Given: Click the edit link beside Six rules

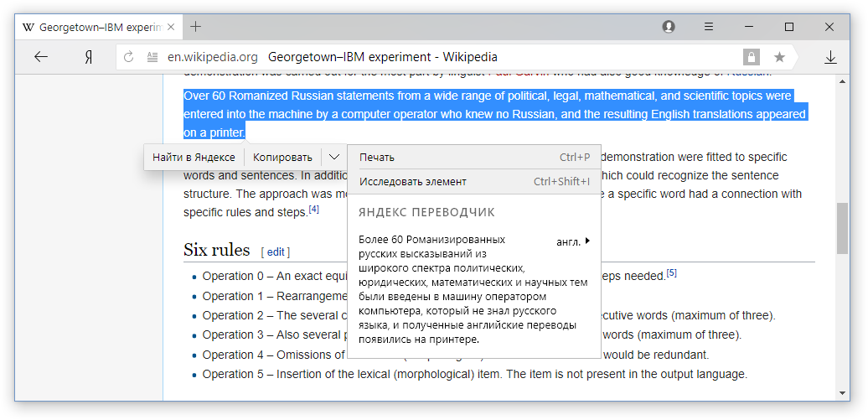Looking at the screenshot, I should (x=276, y=251).
